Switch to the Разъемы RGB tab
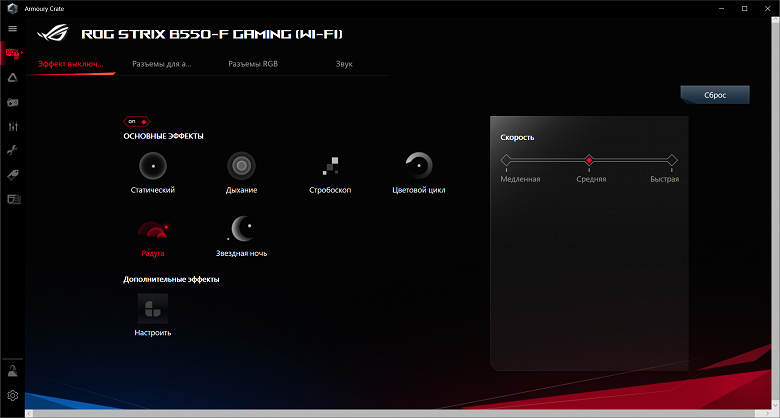This screenshot has height=418, width=780. click(253, 64)
